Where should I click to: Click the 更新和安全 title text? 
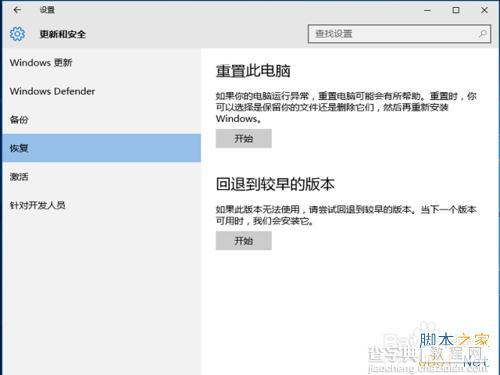(x=62, y=34)
